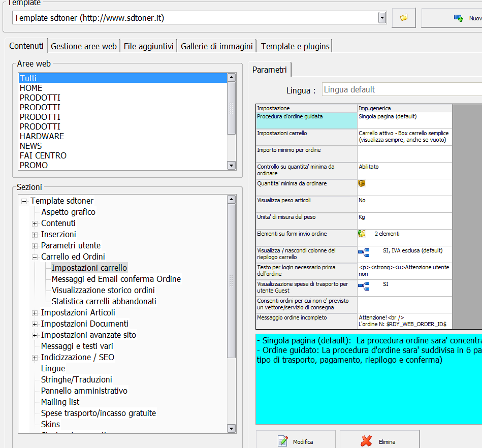Click Sezioni tree scrollbar down arrow
Screen dimensions: 482x448
pos(231,428)
